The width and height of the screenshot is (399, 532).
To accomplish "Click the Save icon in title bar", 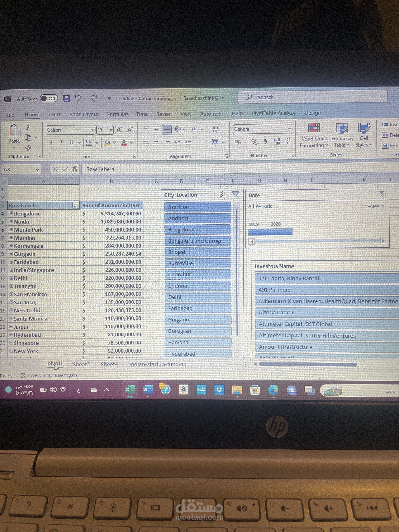I will coord(66,98).
